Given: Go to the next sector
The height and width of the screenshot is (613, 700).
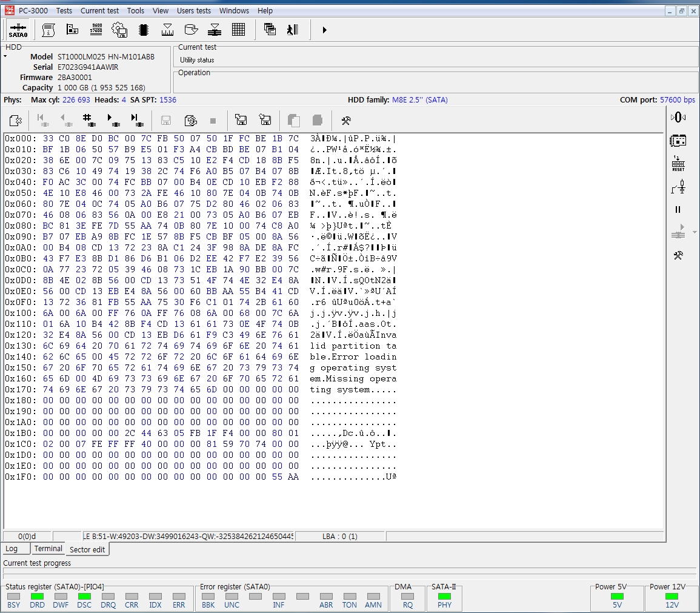Looking at the screenshot, I should (x=113, y=120).
